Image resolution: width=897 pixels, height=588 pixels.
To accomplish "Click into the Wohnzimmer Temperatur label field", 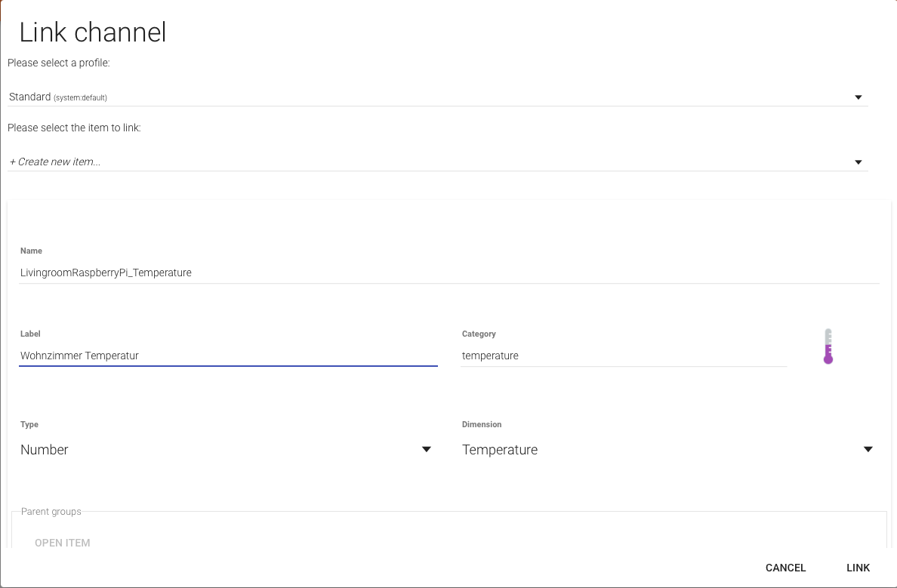I will coord(228,356).
